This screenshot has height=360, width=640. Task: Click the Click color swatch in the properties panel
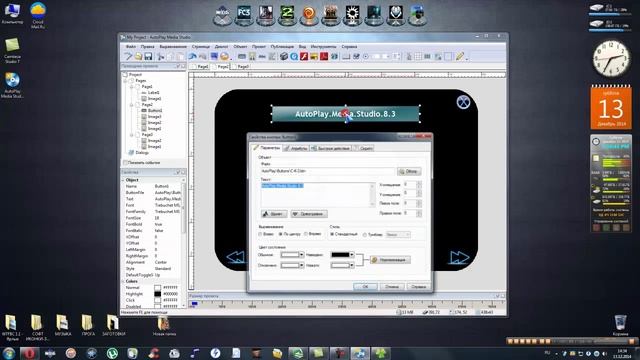[158, 300]
